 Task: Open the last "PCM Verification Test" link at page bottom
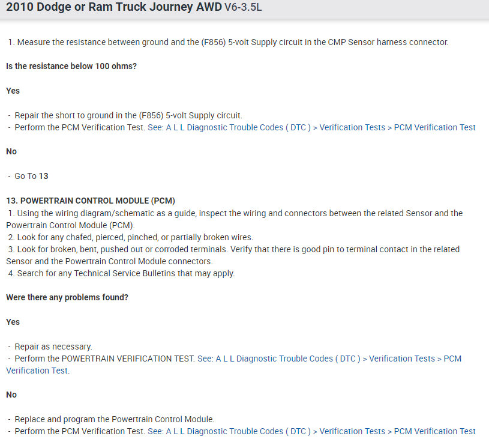(434, 431)
